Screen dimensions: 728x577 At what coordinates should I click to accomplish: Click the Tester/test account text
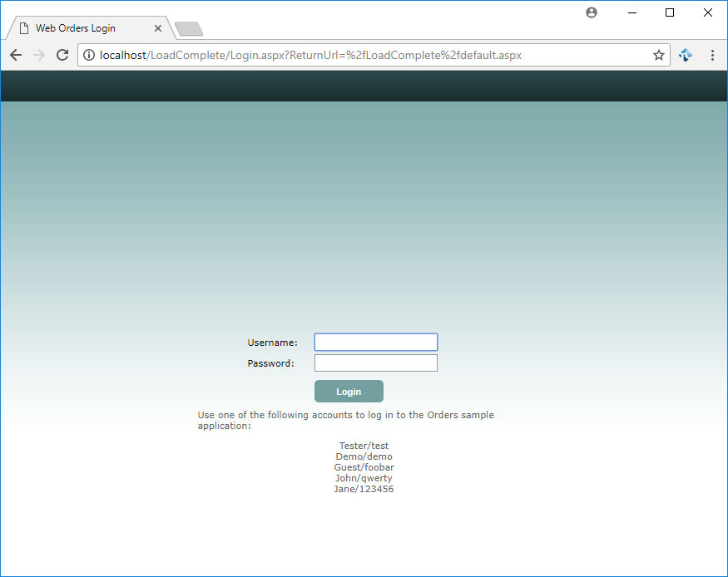(364, 446)
